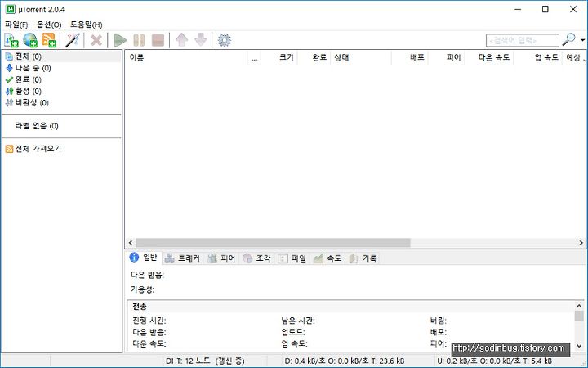
Task: Maximize the µTorrent window
Action: (546, 9)
